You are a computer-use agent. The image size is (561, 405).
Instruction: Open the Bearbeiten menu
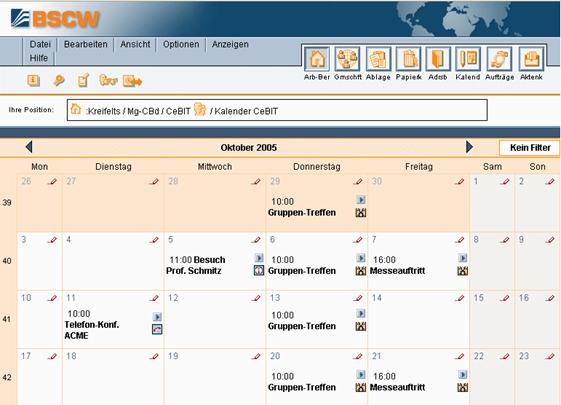[86, 44]
